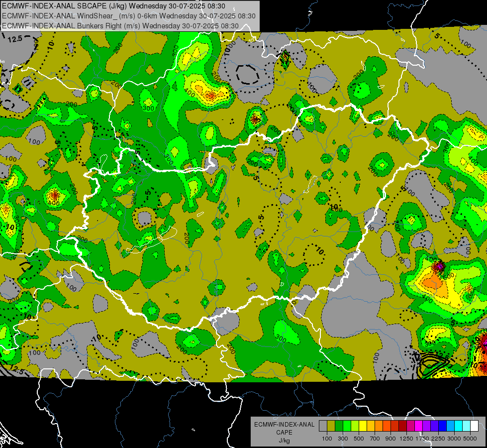Select the orange swatch right of 700
The image size is (487, 448).
pyautogui.click(x=379, y=426)
